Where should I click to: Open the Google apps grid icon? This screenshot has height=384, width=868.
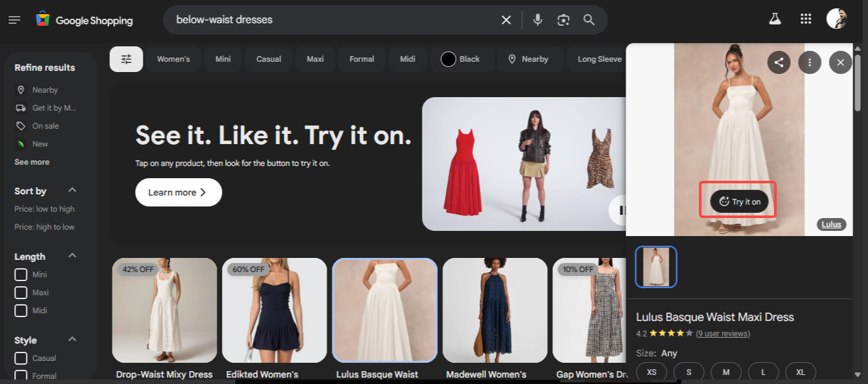pos(805,19)
